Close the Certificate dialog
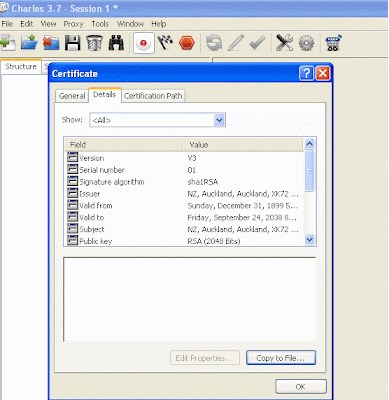389x400 pixels. pyautogui.click(x=323, y=73)
